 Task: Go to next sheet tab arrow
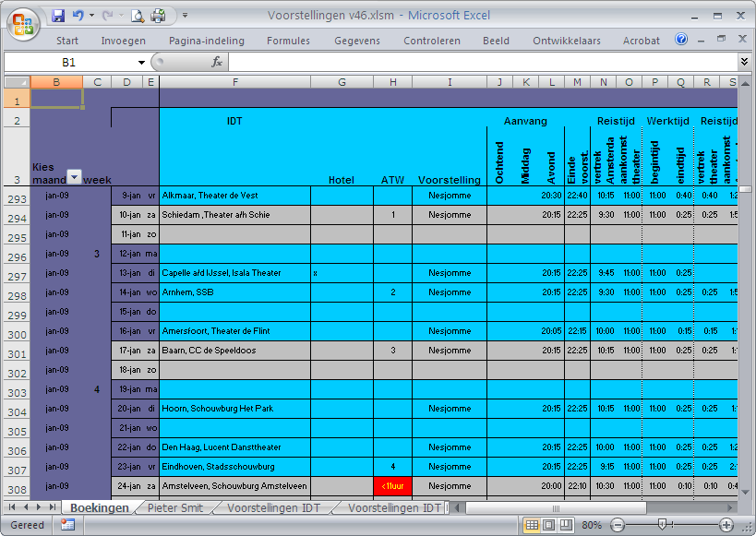(39, 507)
